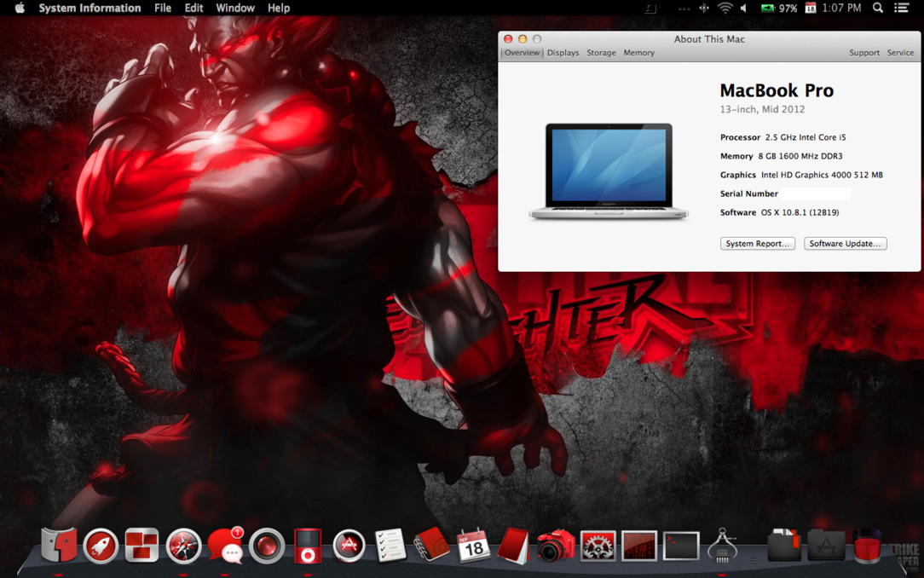
Task: Open the Calendar icon showing 18
Action: coord(473,546)
